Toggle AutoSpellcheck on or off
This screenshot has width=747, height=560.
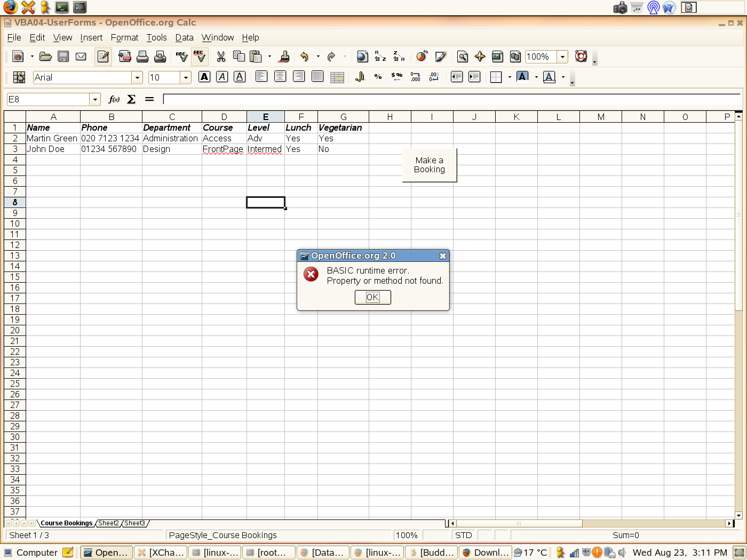click(199, 57)
